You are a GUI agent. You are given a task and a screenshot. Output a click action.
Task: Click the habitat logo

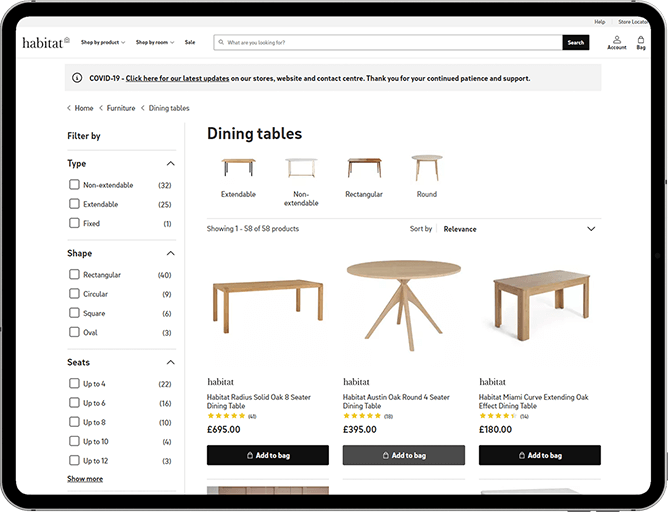[x=46, y=43]
